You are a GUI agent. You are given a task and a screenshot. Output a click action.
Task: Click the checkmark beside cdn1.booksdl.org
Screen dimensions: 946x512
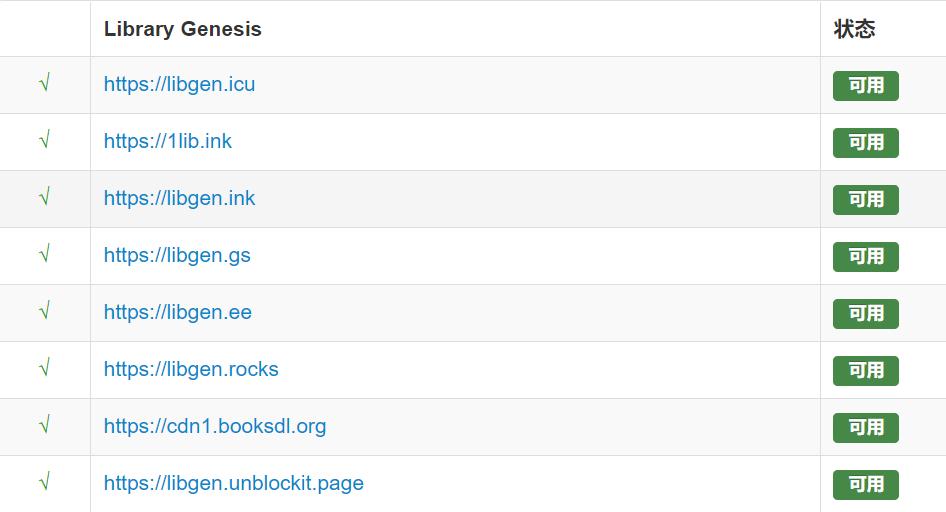44,426
